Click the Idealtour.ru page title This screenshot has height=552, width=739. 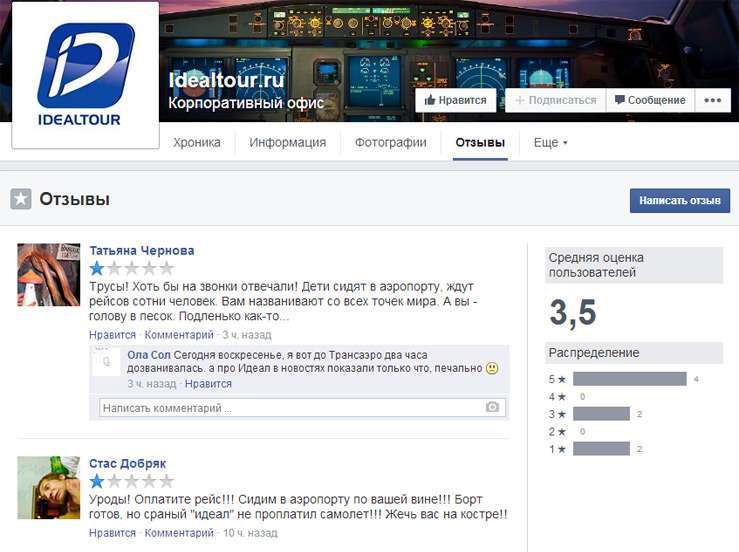[227, 80]
